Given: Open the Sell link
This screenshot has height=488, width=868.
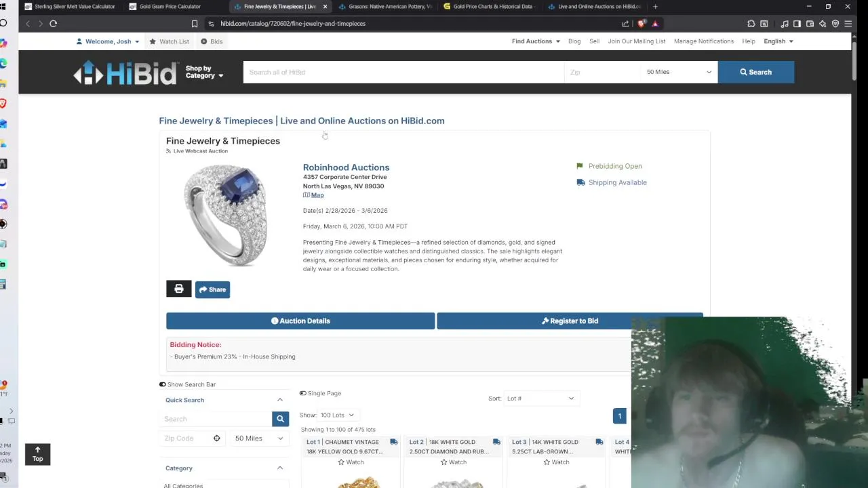Looking at the screenshot, I should coord(594,41).
